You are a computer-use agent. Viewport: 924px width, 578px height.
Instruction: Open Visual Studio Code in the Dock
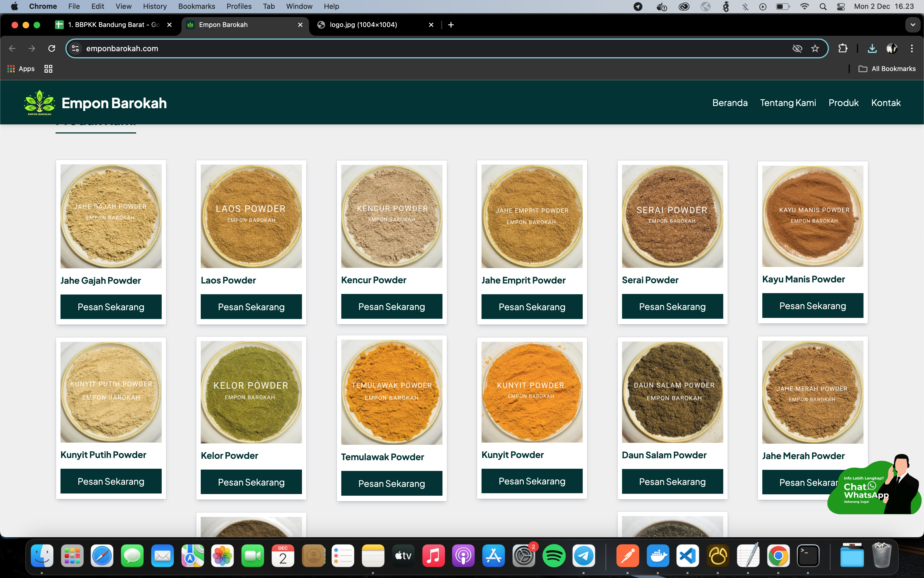coord(688,555)
